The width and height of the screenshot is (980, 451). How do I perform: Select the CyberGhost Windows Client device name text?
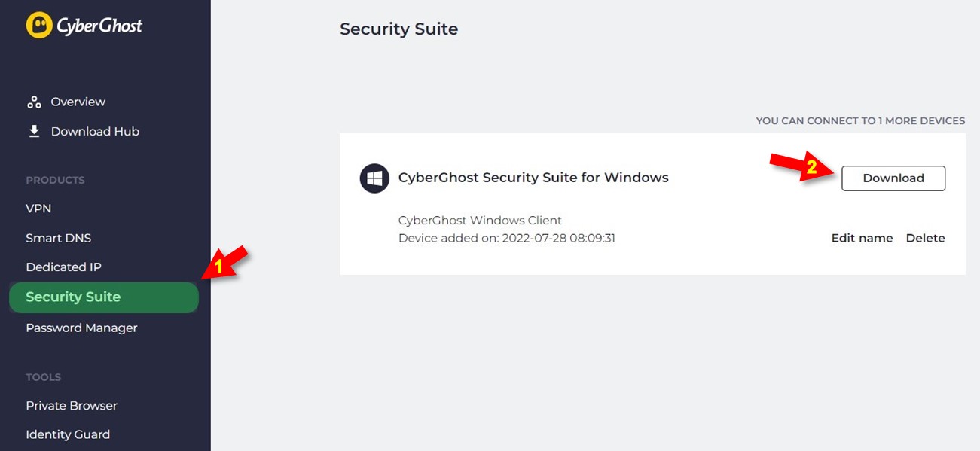tap(480, 221)
